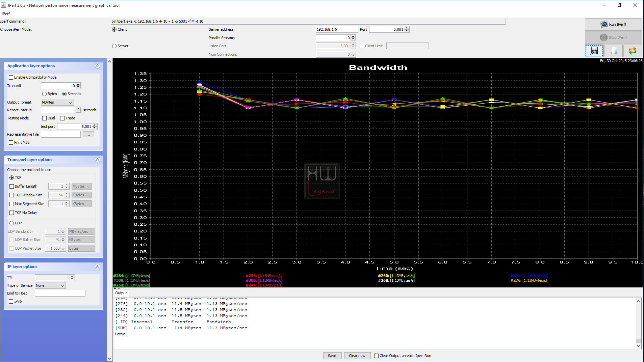Click the #268 white stream legend entry
This screenshot has width=644, height=362.
coord(396,280)
